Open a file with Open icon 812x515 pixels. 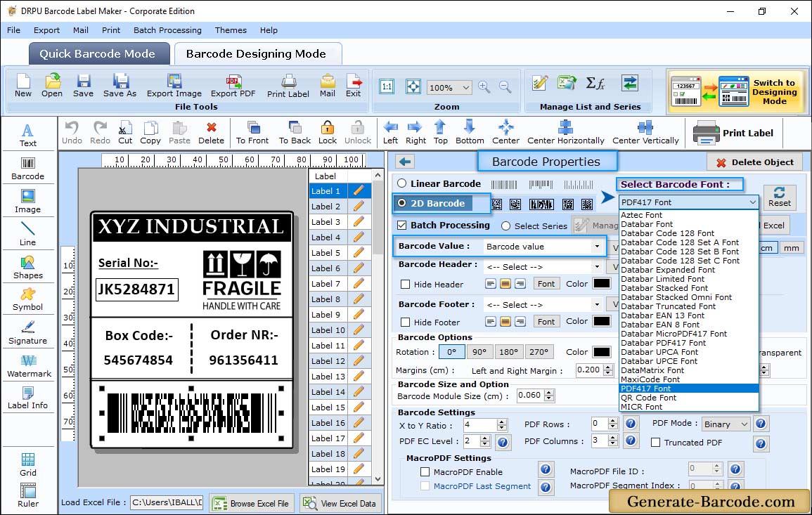(52, 86)
